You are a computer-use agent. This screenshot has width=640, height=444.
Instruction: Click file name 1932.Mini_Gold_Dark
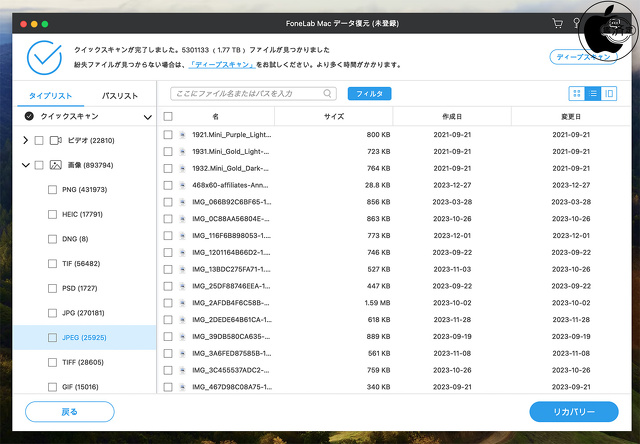click(231, 168)
